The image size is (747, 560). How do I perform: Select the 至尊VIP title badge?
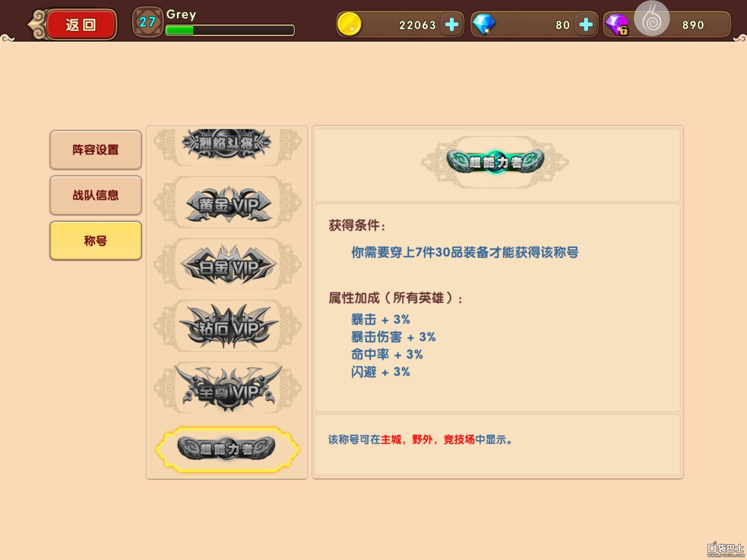tap(228, 388)
